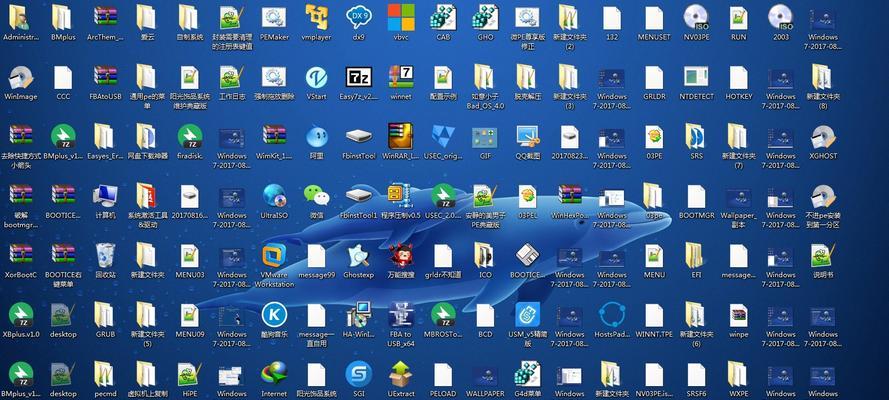The height and width of the screenshot is (400, 889).
Task: Launch the 万能搜搜 icon
Action: 401,256
